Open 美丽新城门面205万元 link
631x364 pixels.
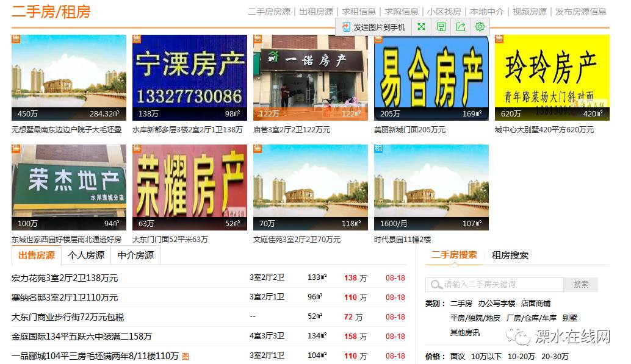[409, 130]
